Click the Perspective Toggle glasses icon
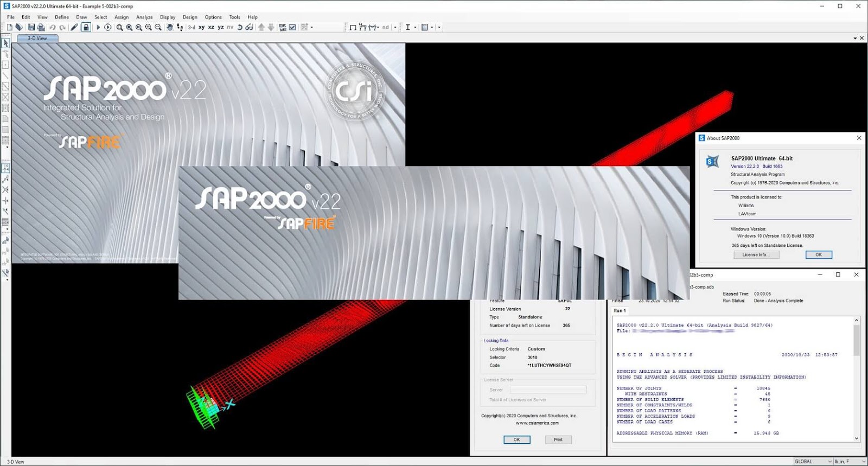 point(249,27)
